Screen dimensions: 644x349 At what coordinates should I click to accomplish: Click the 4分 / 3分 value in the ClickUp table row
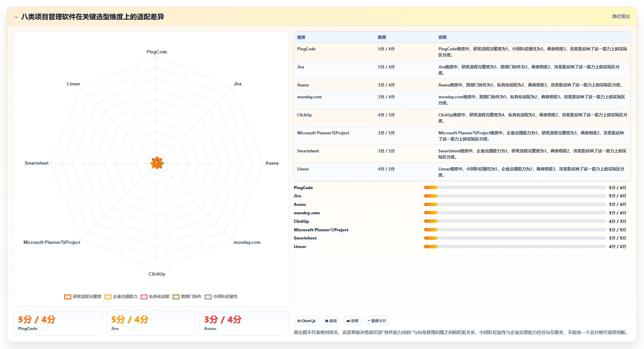point(386,115)
